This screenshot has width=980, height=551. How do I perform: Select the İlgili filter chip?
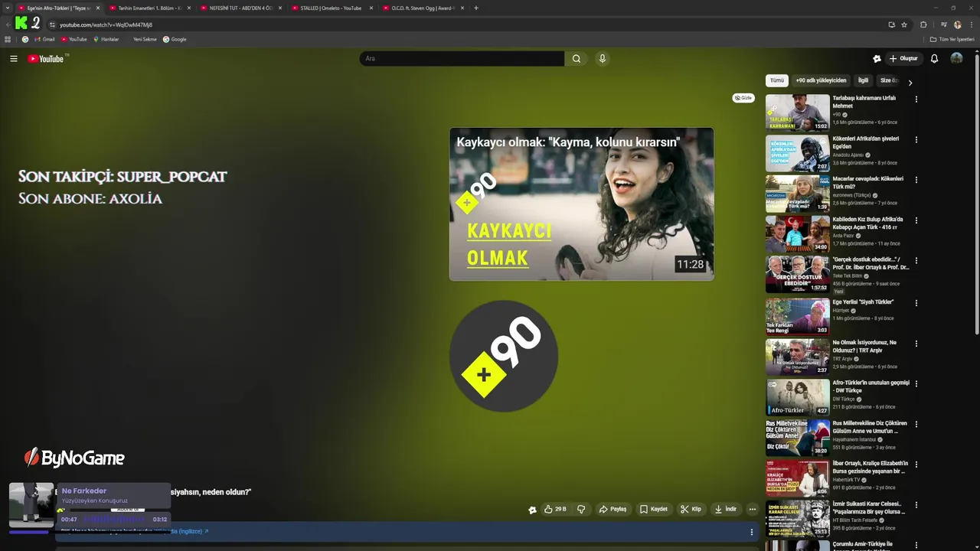(x=863, y=80)
